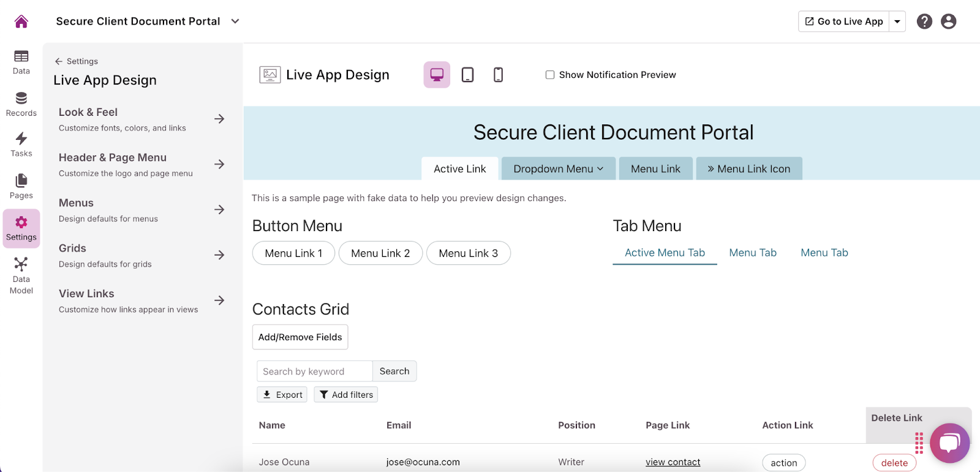Click the Add/Remove Fields button

[300, 337]
